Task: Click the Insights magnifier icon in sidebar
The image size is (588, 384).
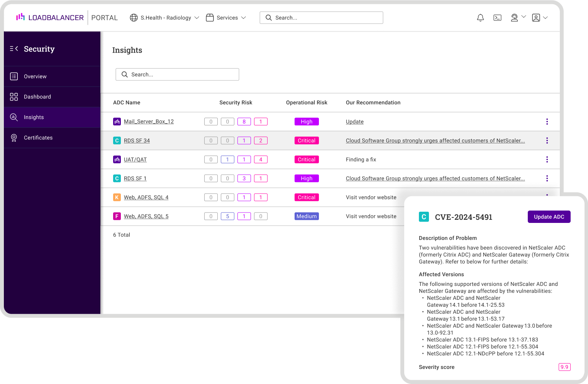Action: pyautogui.click(x=14, y=117)
